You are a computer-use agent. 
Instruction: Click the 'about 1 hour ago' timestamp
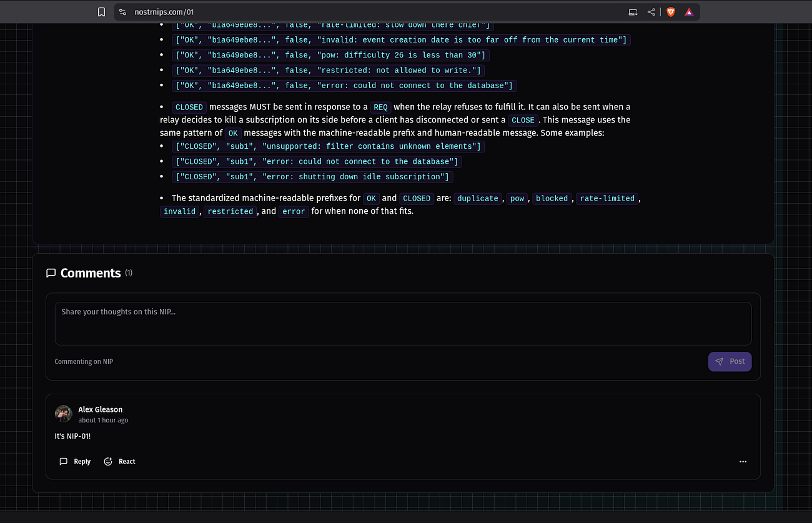(x=103, y=421)
